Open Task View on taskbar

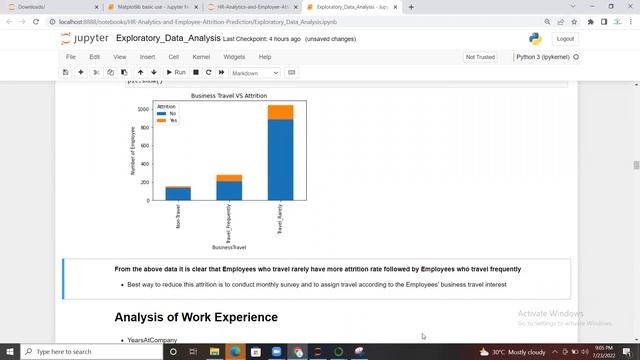(193, 351)
